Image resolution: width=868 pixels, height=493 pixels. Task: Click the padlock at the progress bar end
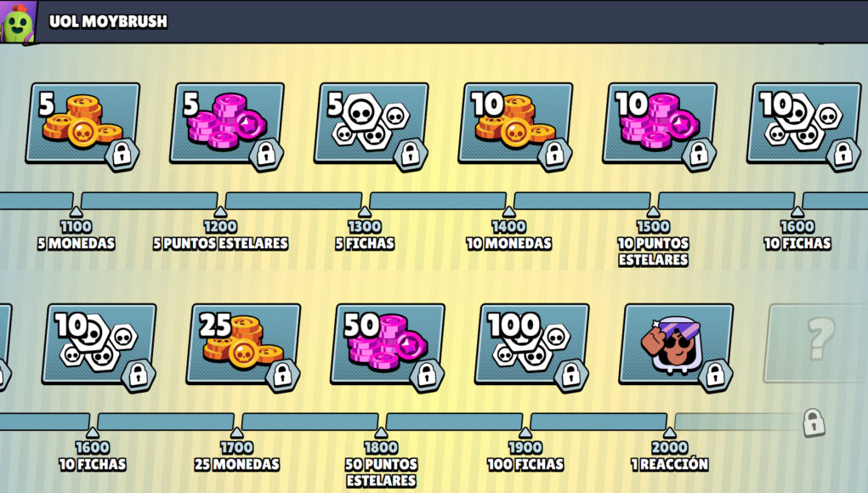tap(814, 422)
